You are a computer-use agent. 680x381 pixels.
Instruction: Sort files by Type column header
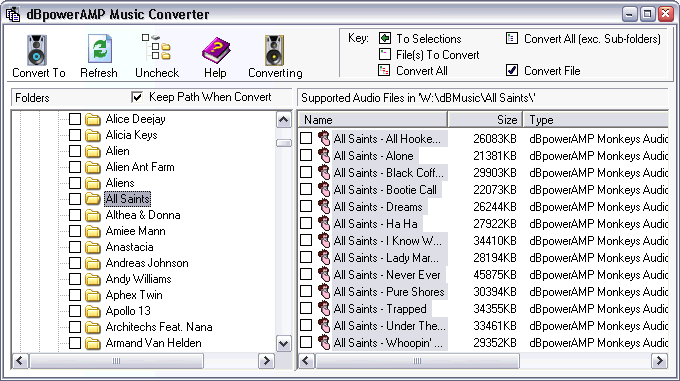pos(595,119)
